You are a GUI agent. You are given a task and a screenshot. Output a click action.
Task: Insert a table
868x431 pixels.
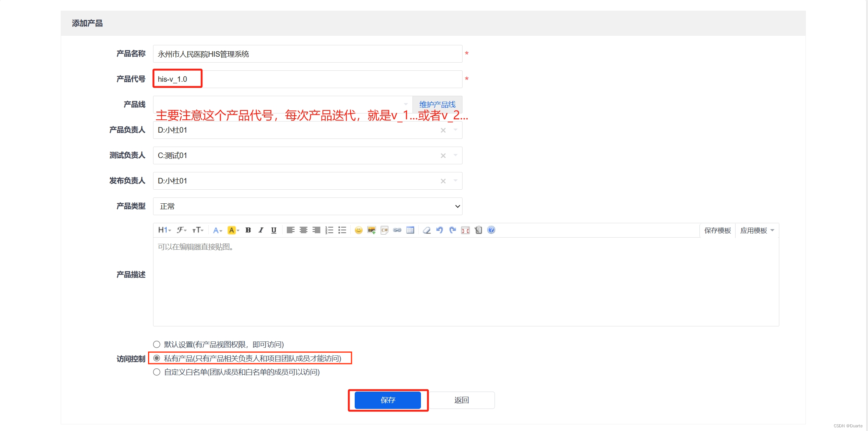[410, 230]
